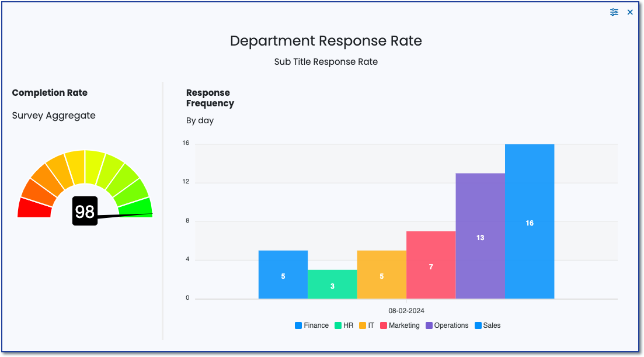Select the orange IT bar showing 5

click(x=381, y=275)
